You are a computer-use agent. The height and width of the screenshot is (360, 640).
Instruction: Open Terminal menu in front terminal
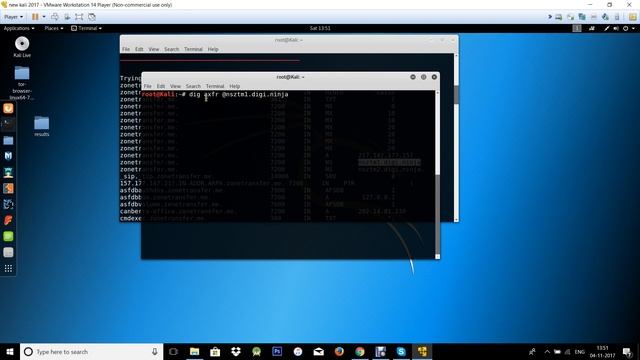[215, 86]
